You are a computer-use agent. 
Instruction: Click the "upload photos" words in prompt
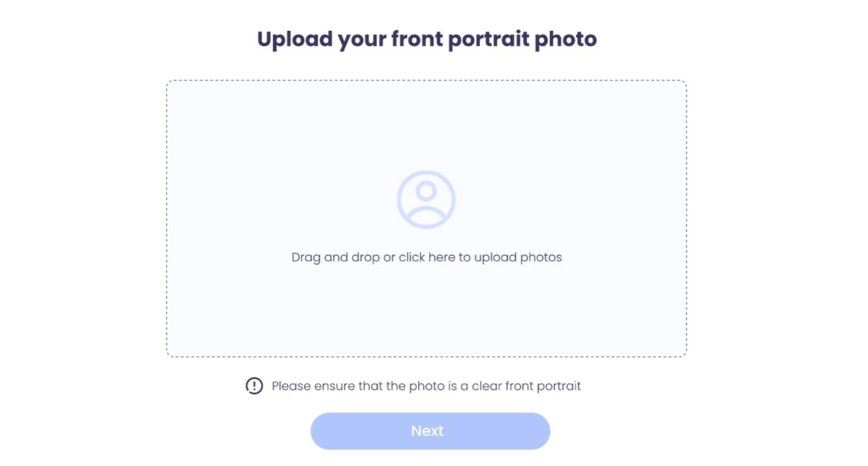pos(518,257)
